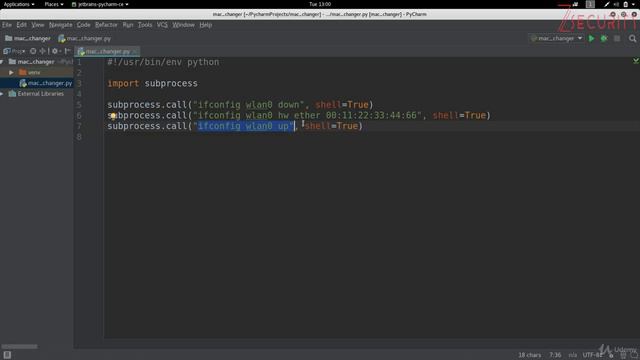Open Search Everywhere magnifier icon
The image size is (640, 360).
(x=632, y=38)
